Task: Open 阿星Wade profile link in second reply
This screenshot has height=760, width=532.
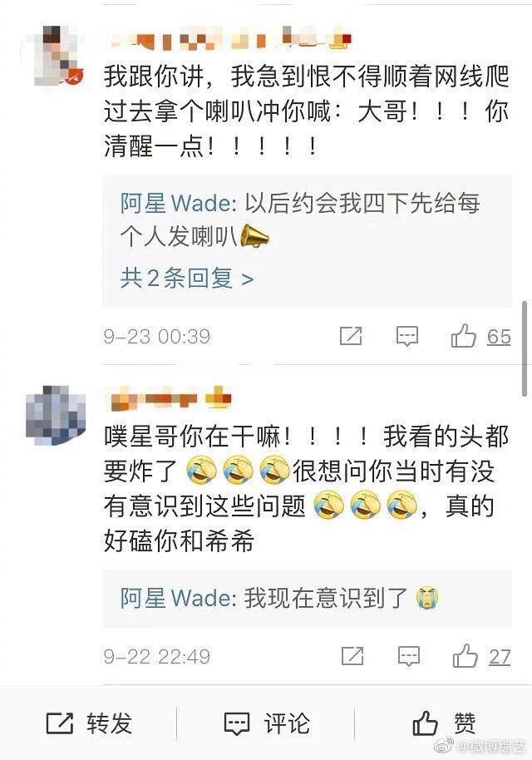Action: tap(175, 598)
